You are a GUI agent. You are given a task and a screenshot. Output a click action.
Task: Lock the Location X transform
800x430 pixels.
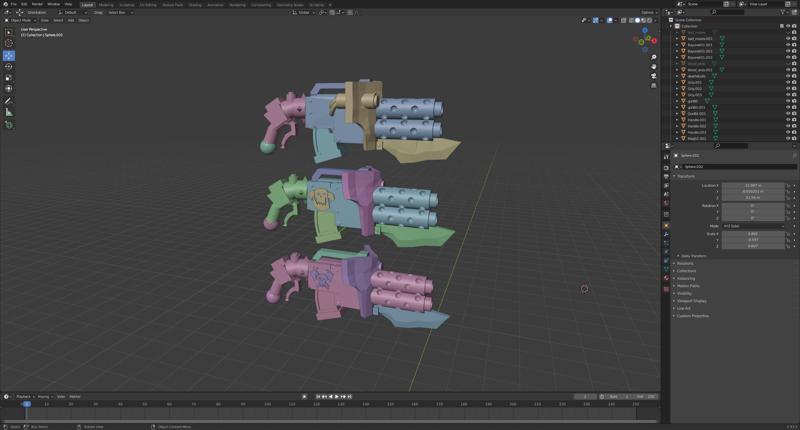coord(788,186)
